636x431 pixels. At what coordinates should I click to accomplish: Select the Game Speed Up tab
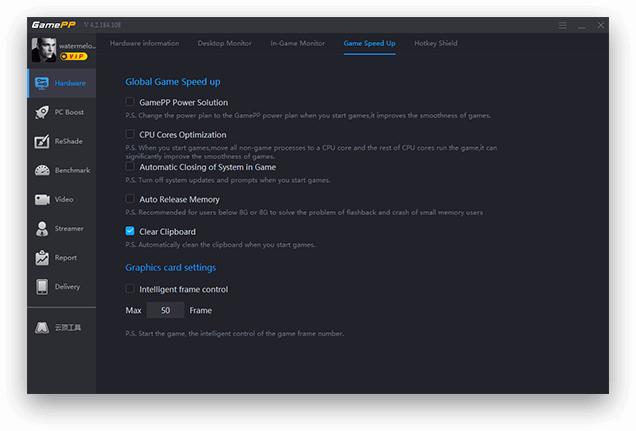tap(370, 43)
